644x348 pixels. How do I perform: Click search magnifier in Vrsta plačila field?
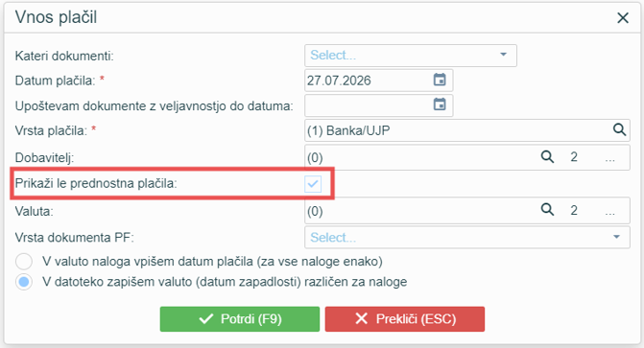pos(619,130)
